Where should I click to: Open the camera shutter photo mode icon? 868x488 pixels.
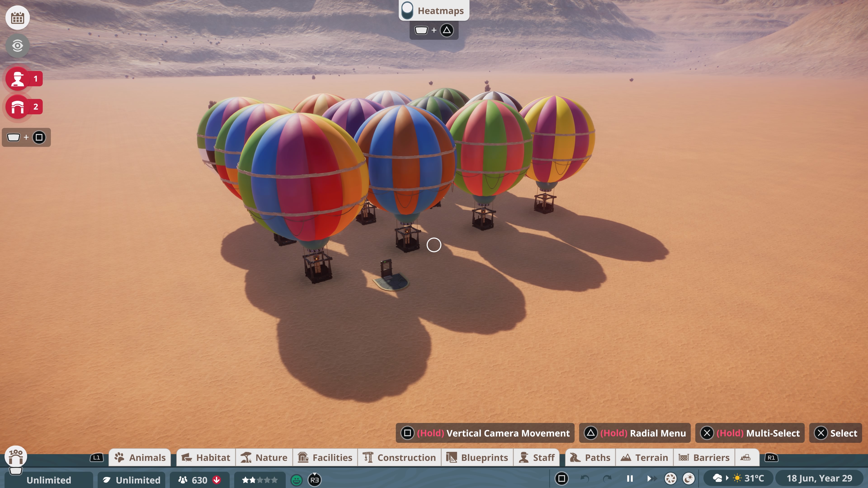tap(670, 478)
